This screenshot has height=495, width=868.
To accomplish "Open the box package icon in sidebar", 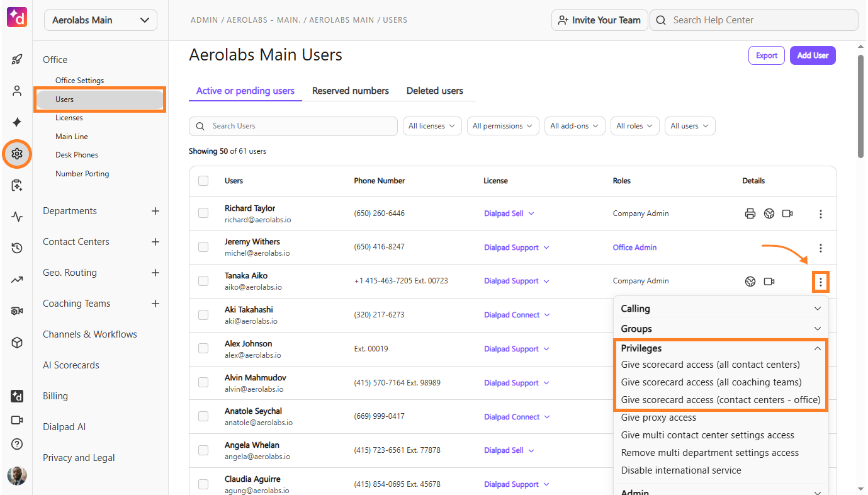I will (x=17, y=343).
